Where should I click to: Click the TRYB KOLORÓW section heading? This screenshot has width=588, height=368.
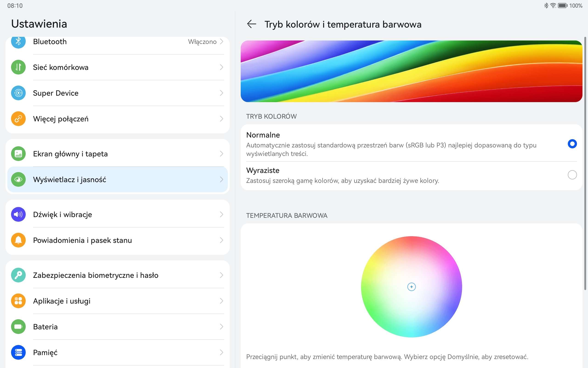tap(271, 116)
